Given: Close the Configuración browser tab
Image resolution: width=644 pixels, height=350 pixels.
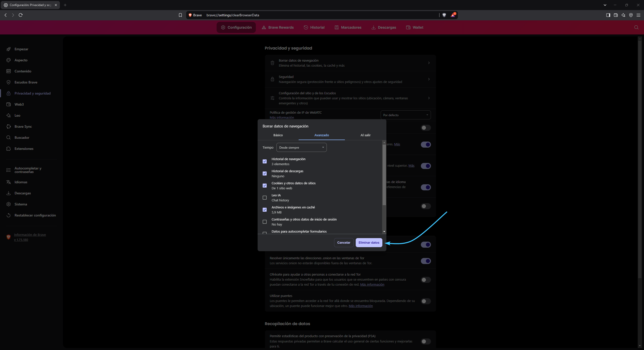Looking at the screenshot, I should point(56,5).
